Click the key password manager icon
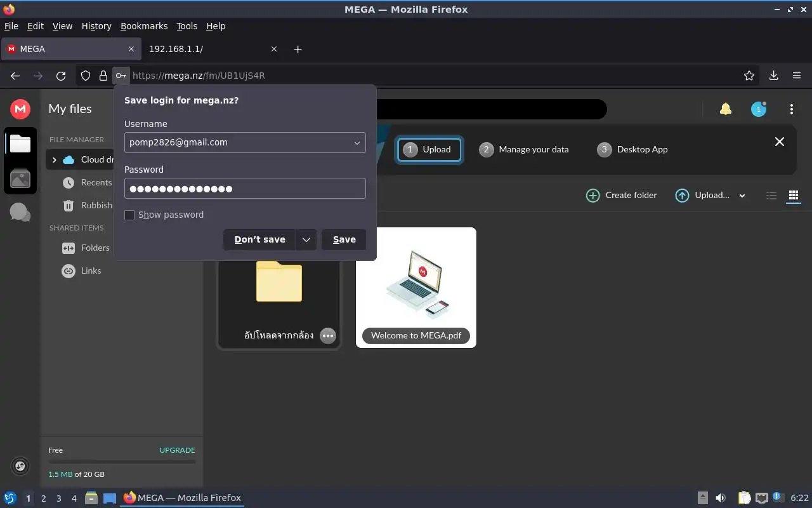 [121, 76]
